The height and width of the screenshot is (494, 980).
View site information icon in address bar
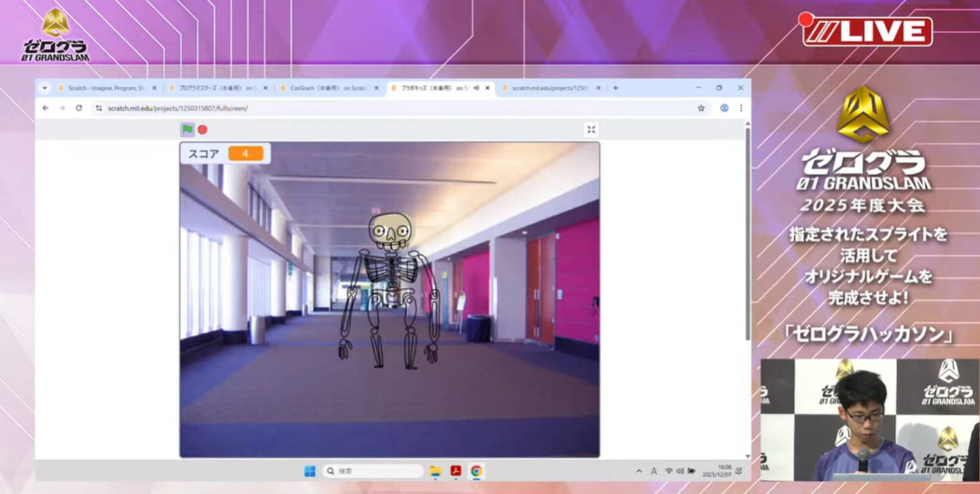click(x=99, y=109)
